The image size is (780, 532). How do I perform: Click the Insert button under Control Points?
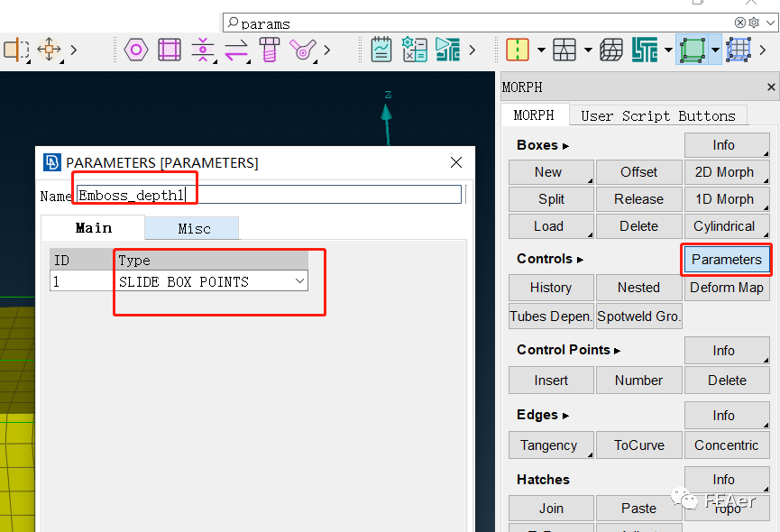[551, 381]
